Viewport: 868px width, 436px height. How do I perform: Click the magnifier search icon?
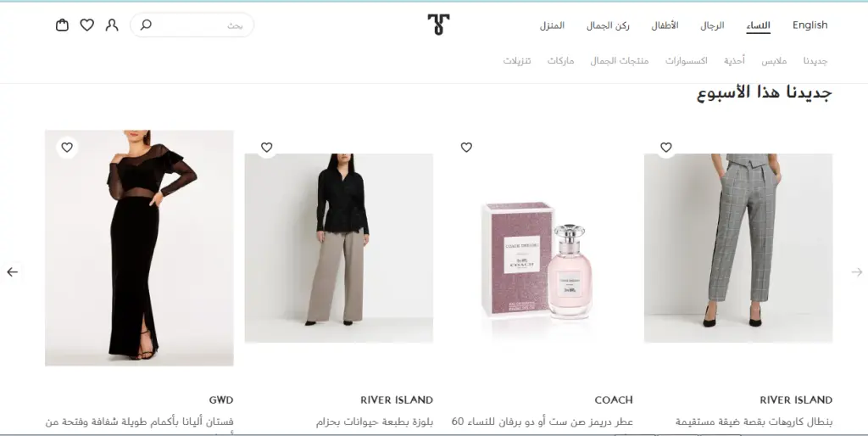pyautogui.click(x=146, y=25)
